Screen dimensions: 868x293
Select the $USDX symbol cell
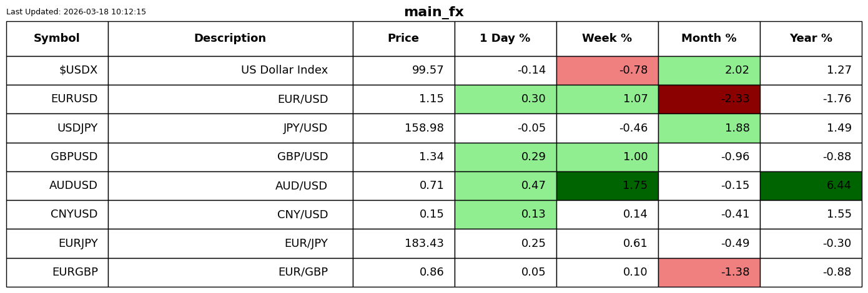click(x=57, y=70)
